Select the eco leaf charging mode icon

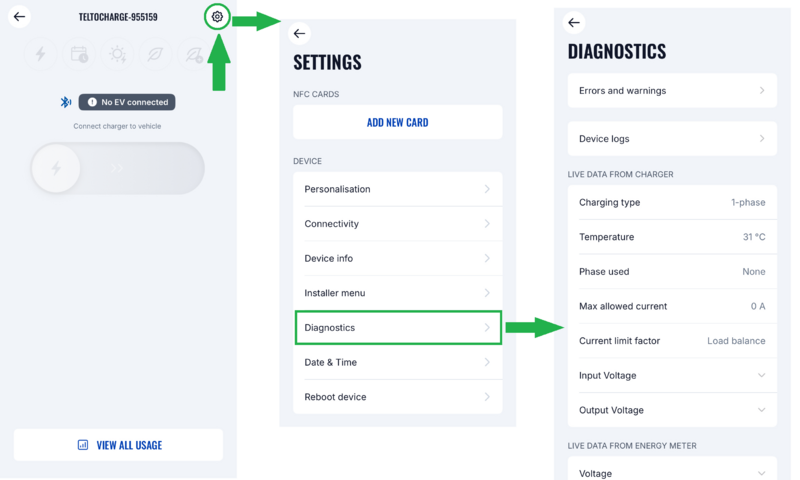tap(155, 54)
